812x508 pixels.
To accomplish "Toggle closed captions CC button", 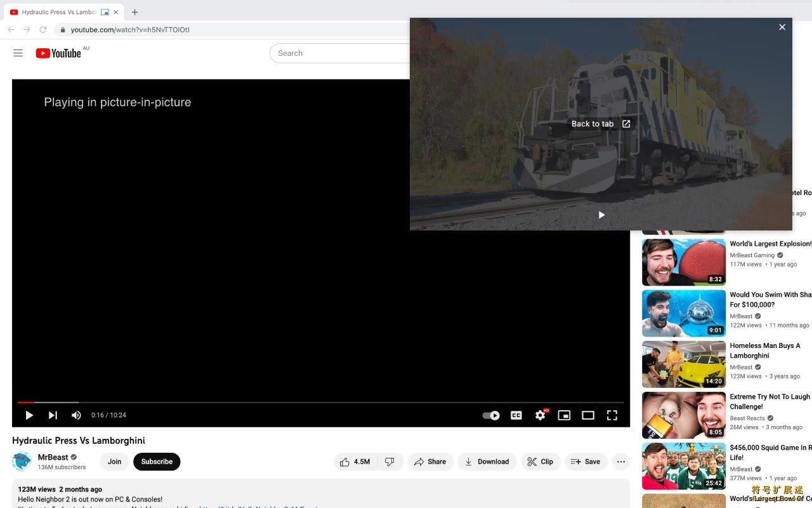I will click(x=516, y=415).
